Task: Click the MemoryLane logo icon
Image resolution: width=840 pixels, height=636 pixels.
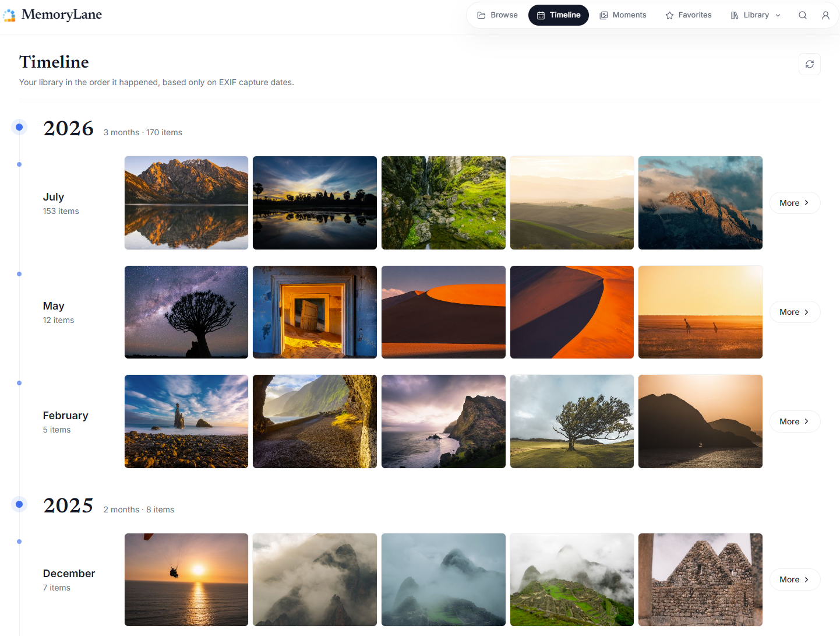Action: coord(9,15)
